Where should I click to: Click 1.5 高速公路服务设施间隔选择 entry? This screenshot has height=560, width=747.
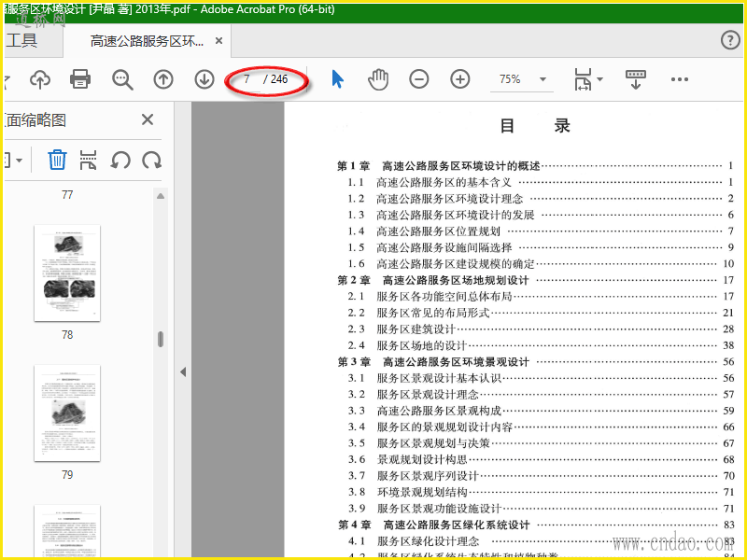(x=541, y=247)
